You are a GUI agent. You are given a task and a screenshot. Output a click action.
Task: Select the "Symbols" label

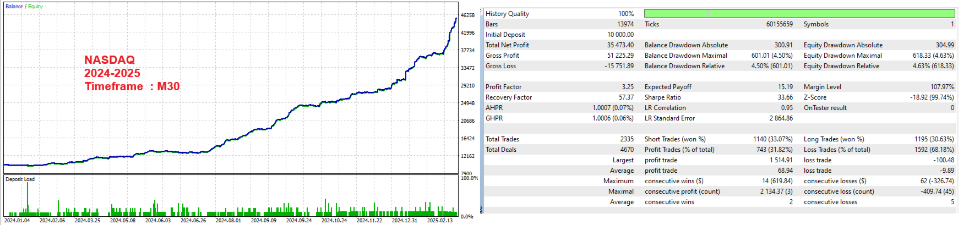point(816,24)
